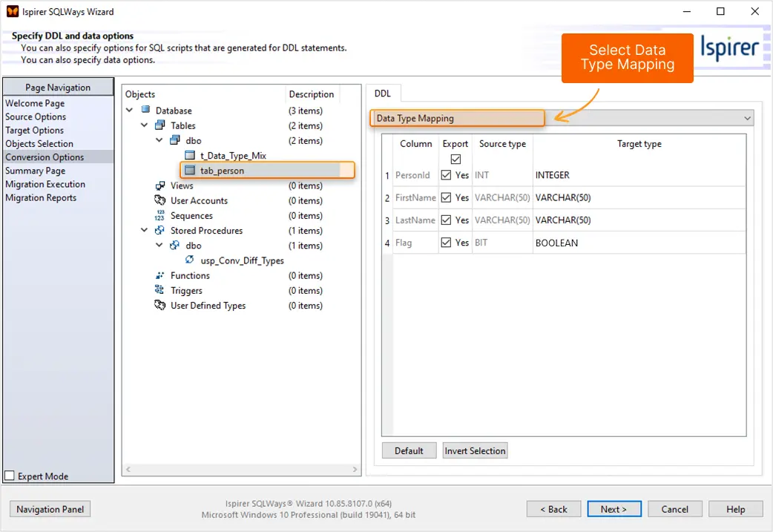The image size is (773, 532).
Task: Collapse the Tables tree node
Action: (x=144, y=125)
